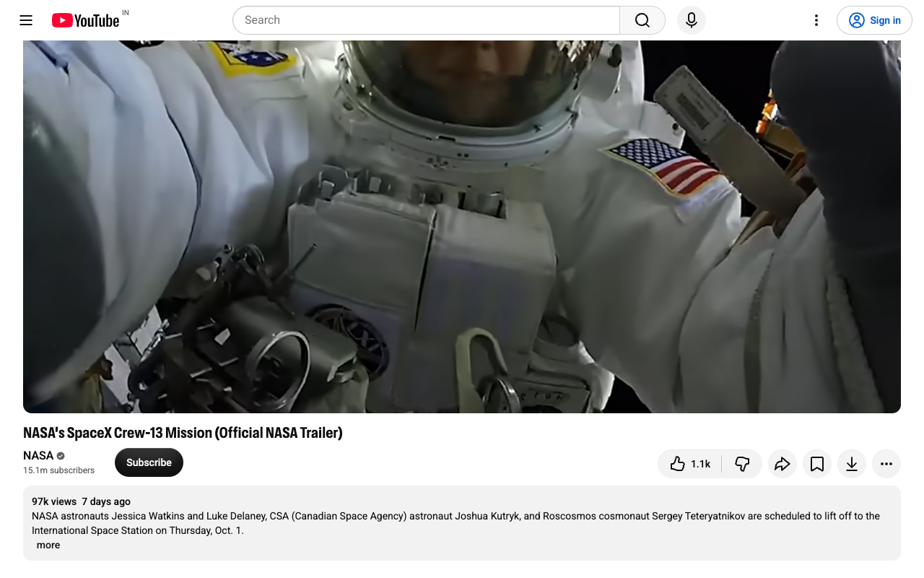924x578 pixels.
Task: Subscribe to the NASA channel
Action: [149, 462]
